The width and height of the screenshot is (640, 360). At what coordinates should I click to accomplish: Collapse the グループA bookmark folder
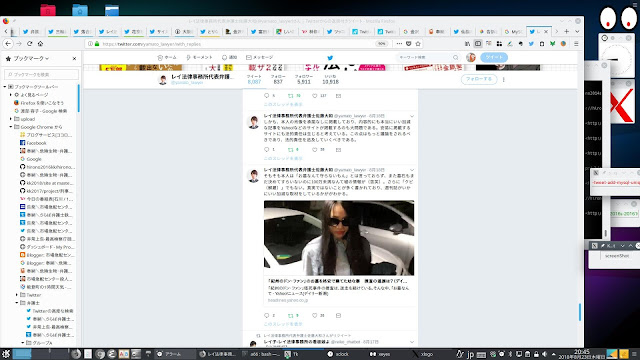[x=23, y=343]
